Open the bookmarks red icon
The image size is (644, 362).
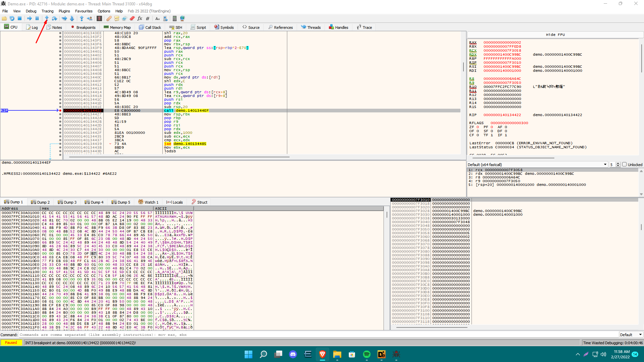132,18
